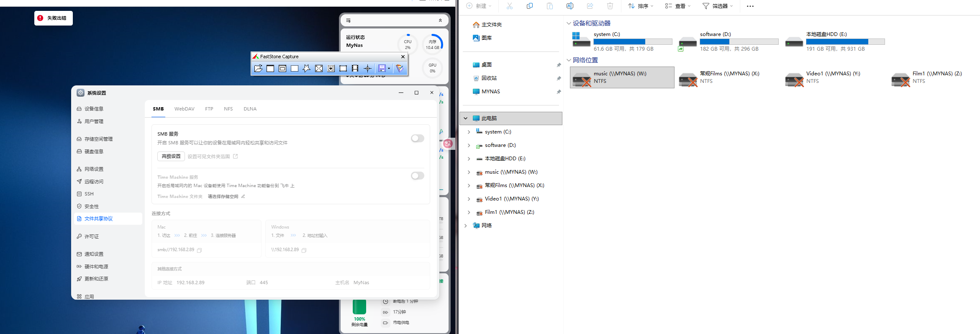This screenshot has height=334, width=980.
Task: Expand the 网络 node in navigation tree
Action: 465,226
